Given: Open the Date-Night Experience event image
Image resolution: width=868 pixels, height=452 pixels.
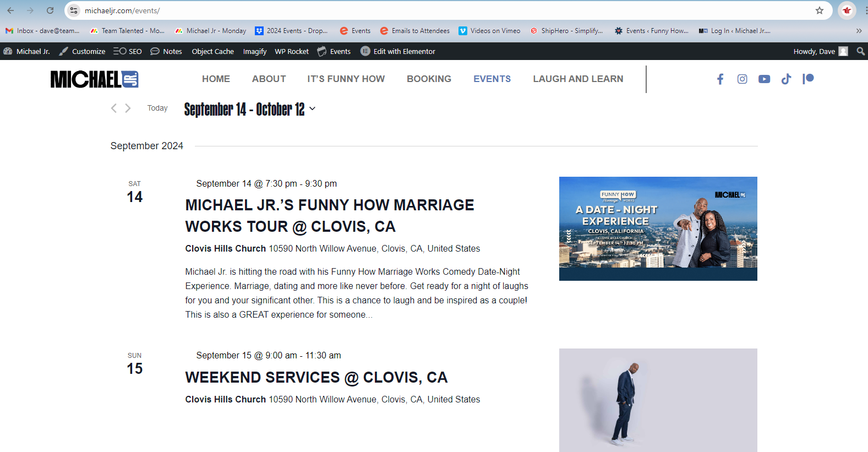Looking at the screenshot, I should tap(658, 228).
